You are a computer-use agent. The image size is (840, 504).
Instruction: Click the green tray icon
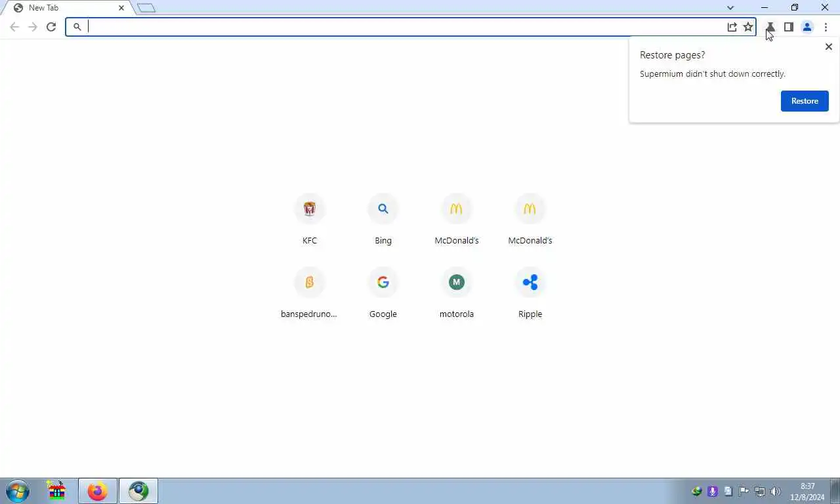(697, 492)
